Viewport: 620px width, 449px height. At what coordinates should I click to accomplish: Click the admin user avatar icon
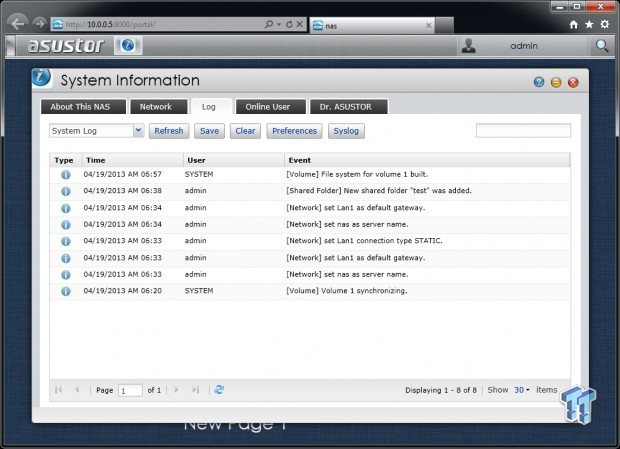pyautogui.click(x=469, y=46)
